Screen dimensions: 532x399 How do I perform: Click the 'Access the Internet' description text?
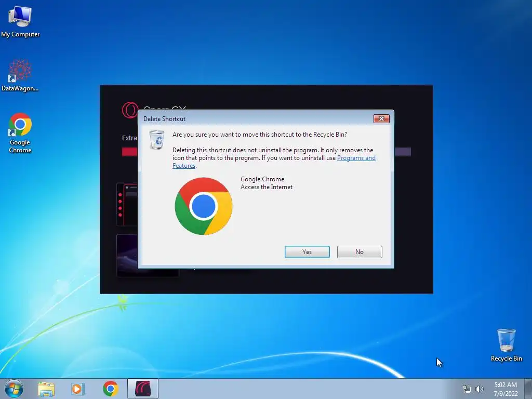(x=267, y=187)
